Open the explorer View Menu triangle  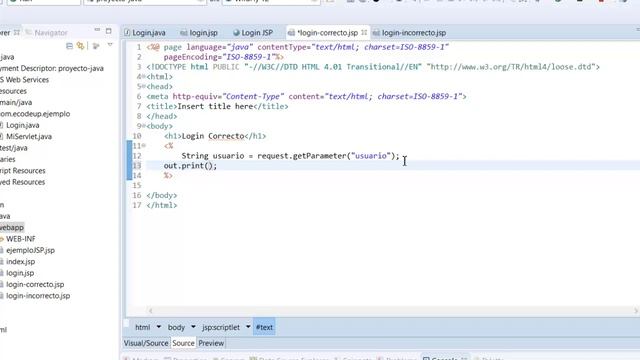click(110, 45)
